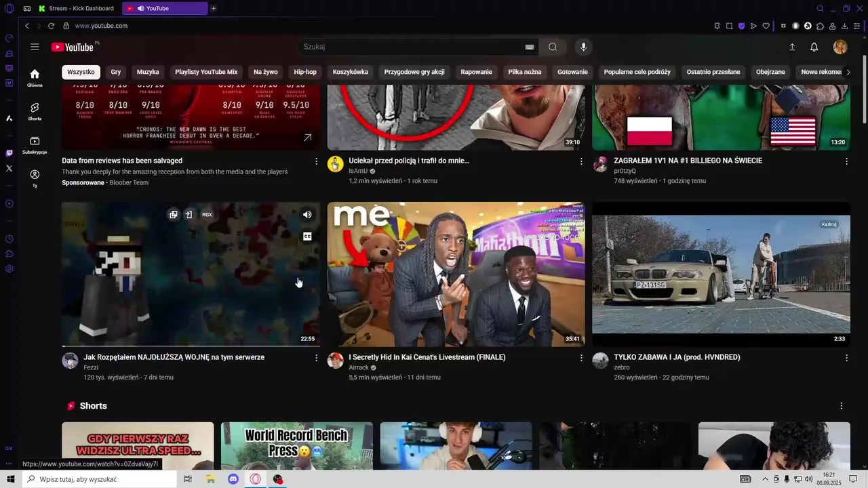Show more filter chips with the right chevron
The image size is (868, 488).
click(848, 72)
